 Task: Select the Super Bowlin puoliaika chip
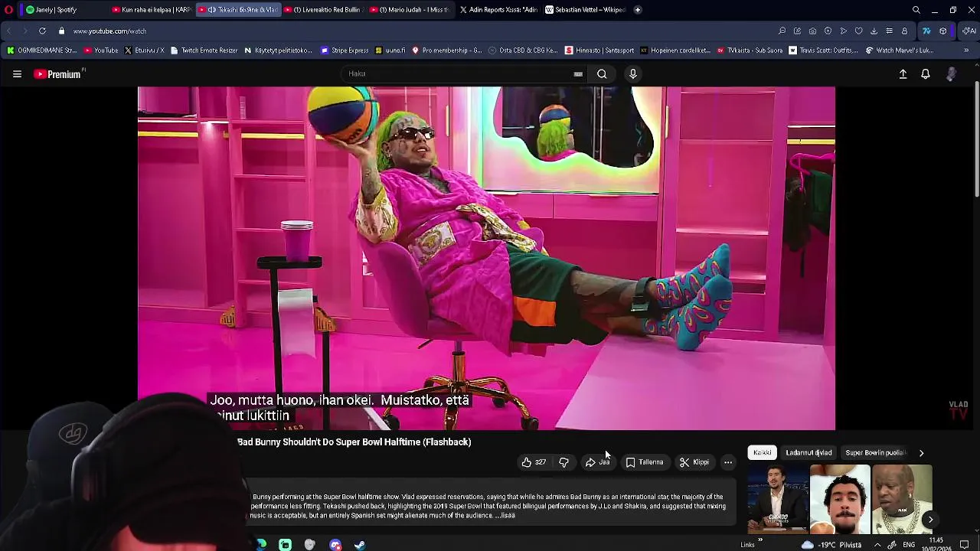(x=875, y=453)
